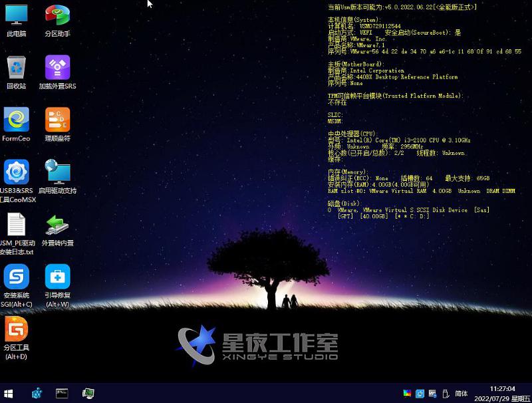Click the command prompt taskbar icon
This screenshot has height=403, width=532.
[x=62, y=394]
